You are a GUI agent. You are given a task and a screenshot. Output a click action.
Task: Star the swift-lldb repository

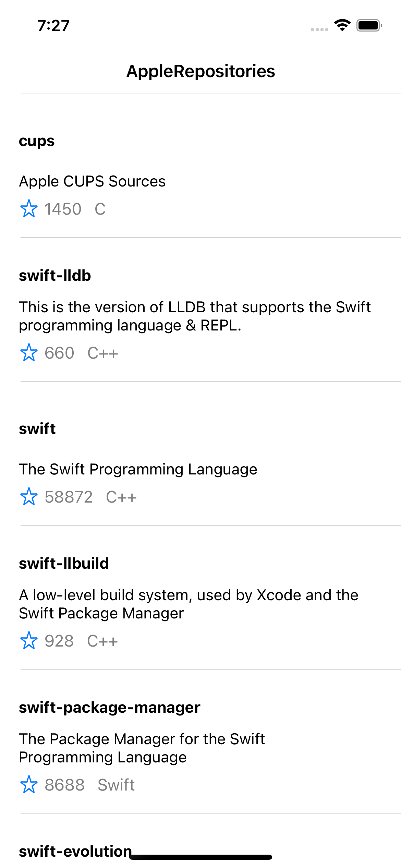click(29, 353)
